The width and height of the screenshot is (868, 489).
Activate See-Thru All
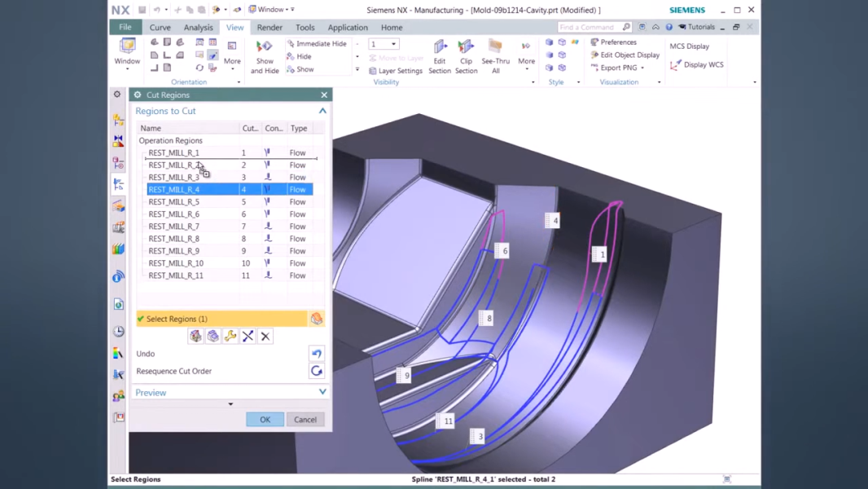pyautogui.click(x=495, y=57)
